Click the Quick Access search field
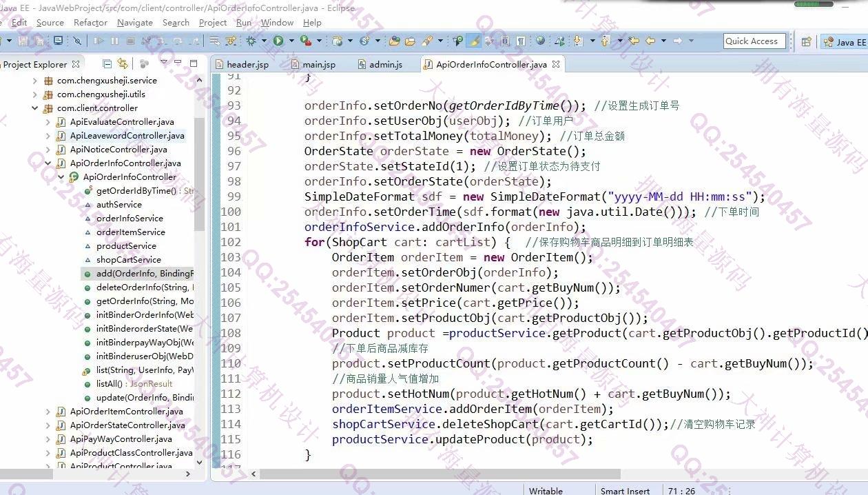 click(x=754, y=41)
